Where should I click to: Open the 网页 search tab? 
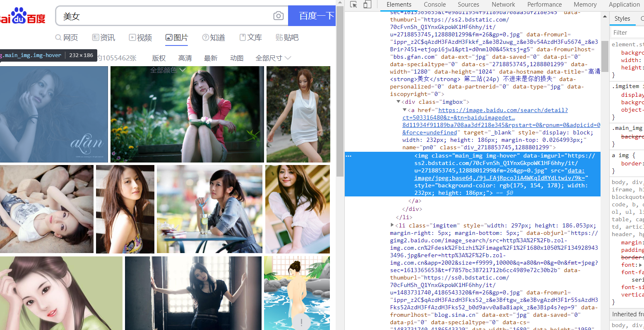click(67, 38)
